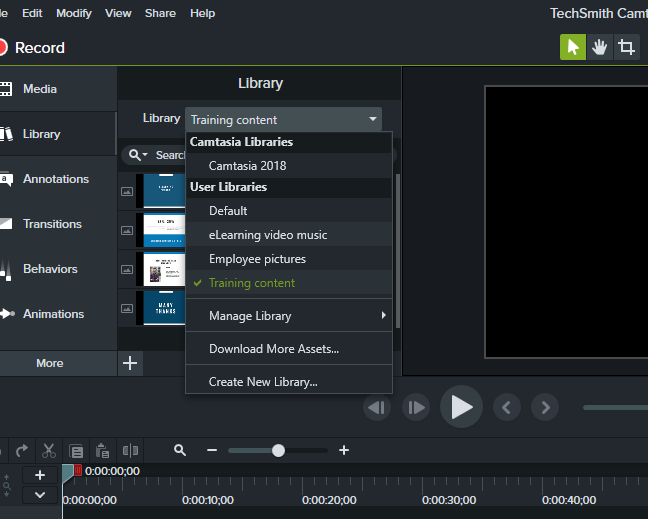Click the library panel vertical scrollbar

point(398,251)
